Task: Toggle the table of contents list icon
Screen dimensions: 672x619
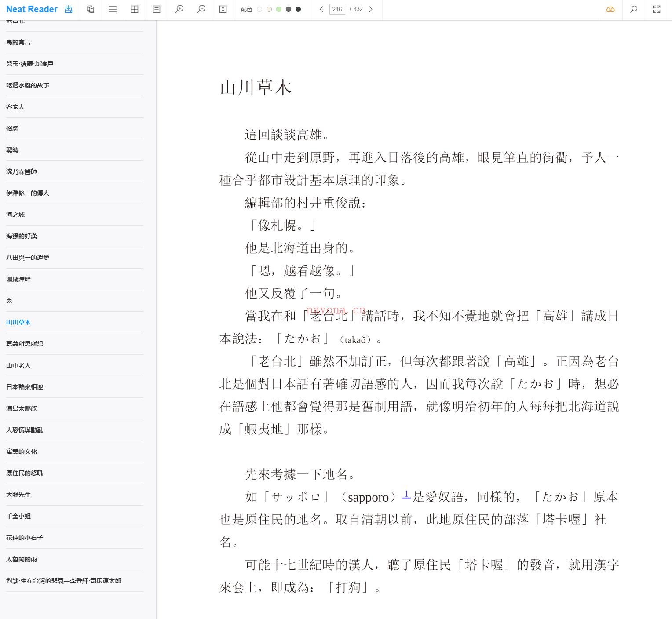Action: [x=113, y=9]
